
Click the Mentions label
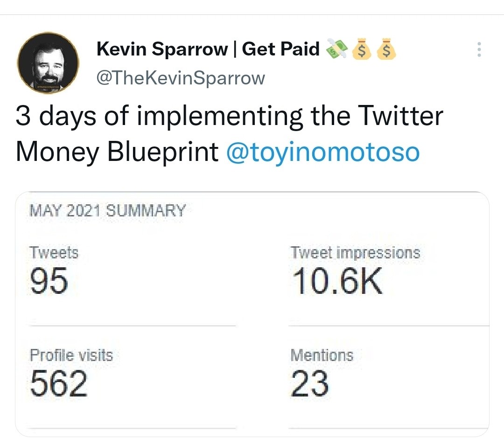[322, 355]
